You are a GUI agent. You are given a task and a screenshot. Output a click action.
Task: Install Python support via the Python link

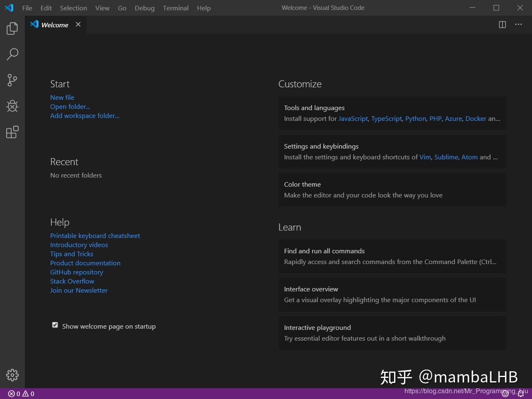point(415,118)
